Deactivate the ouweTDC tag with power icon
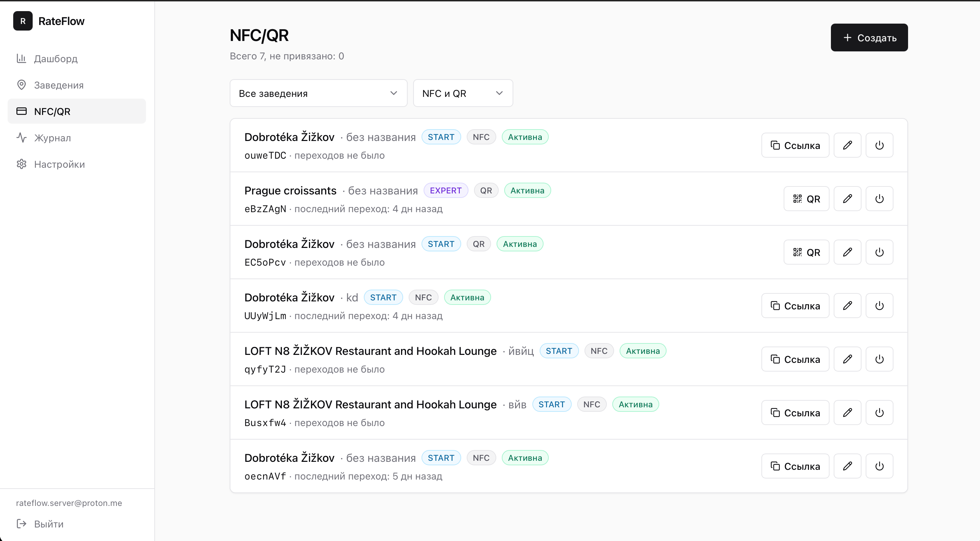 coord(879,145)
